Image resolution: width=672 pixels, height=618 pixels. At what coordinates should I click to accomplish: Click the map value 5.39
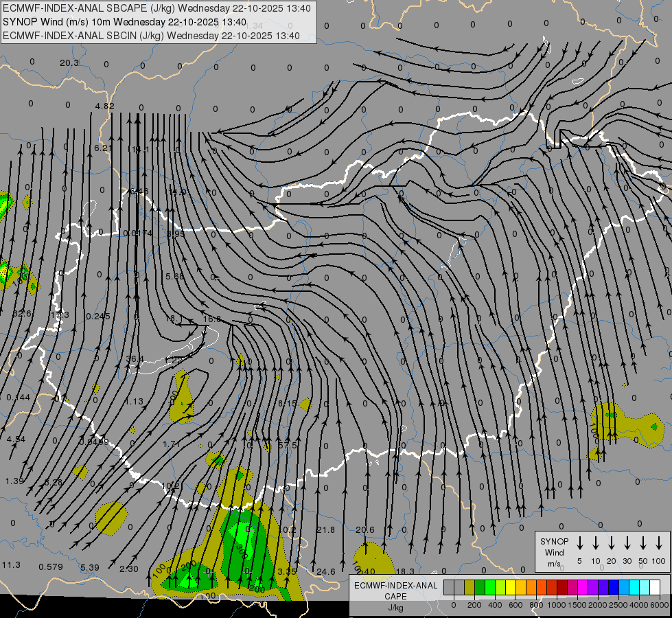click(89, 567)
